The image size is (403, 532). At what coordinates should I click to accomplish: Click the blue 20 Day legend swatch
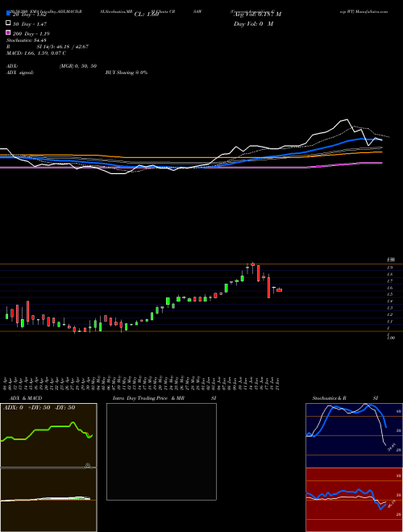(x=8, y=14)
